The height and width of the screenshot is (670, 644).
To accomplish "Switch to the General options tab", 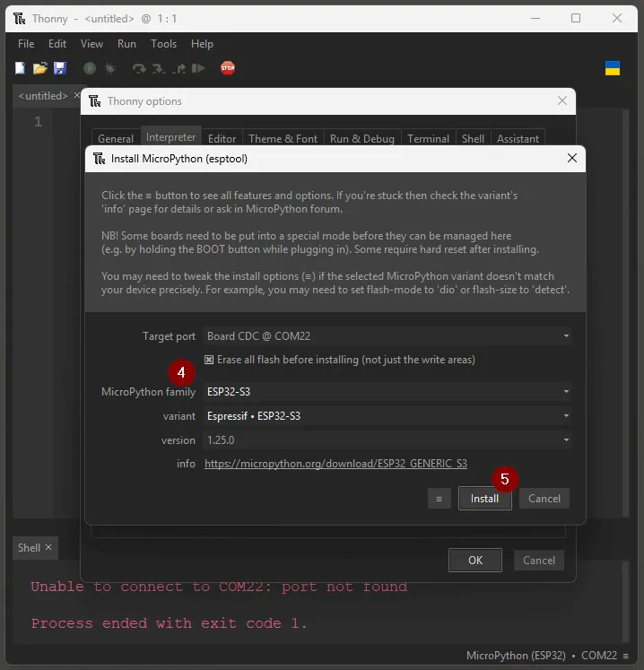I will point(116,138).
